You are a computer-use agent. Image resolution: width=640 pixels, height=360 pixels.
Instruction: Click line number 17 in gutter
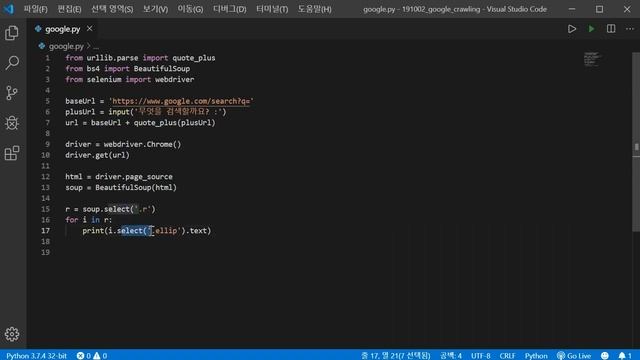click(45, 230)
